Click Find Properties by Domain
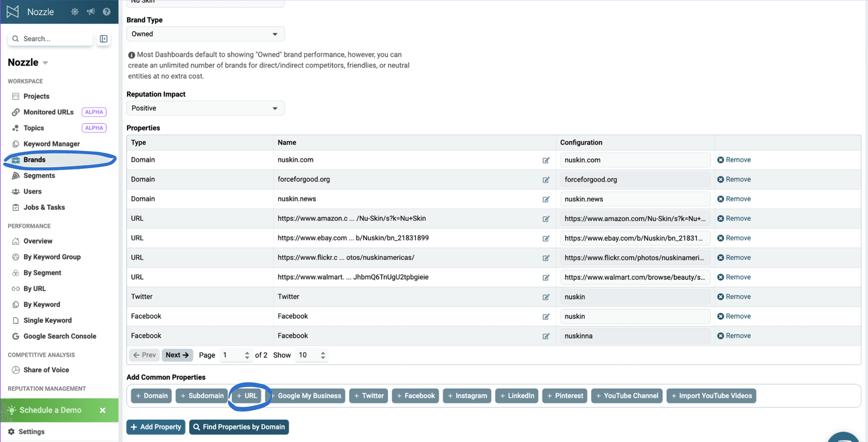This screenshot has width=868, height=442. [239, 427]
